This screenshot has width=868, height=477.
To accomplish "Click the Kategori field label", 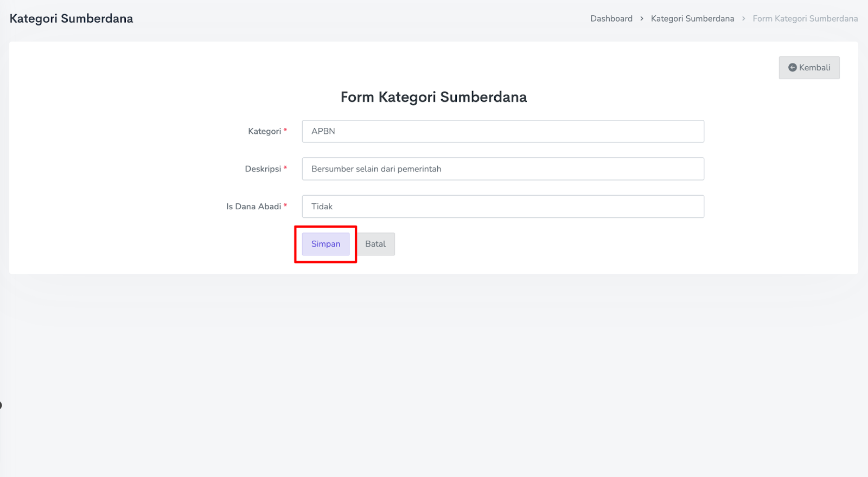I will click(x=264, y=131).
